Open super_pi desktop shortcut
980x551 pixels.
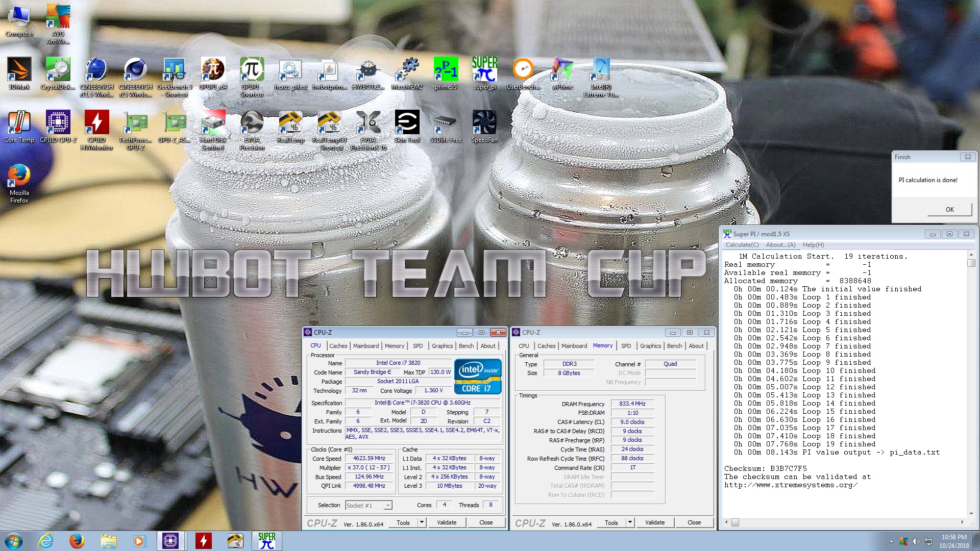(x=484, y=73)
